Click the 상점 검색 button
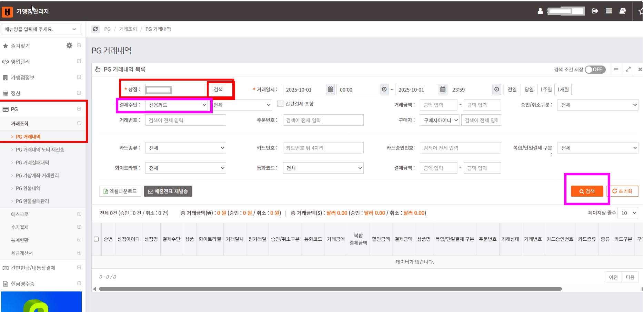This screenshot has width=644, height=312. pyautogui.click(x=218, y=90)
